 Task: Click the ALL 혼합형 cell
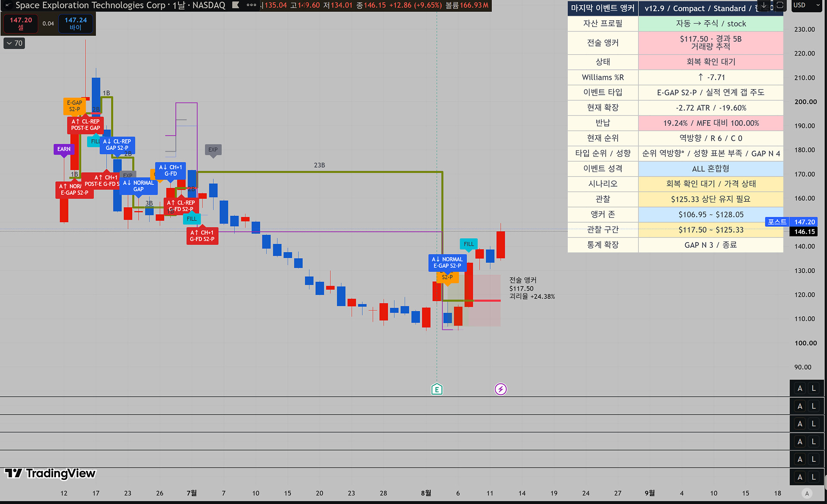tap(711, 169)
